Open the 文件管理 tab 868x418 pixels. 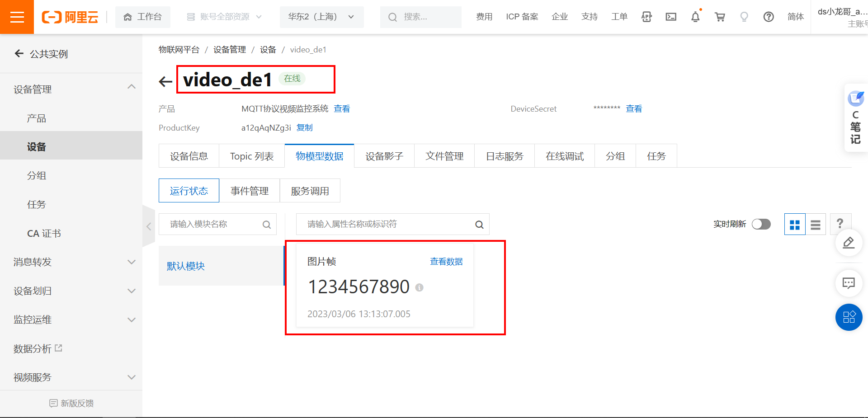[x=444, y=156]
